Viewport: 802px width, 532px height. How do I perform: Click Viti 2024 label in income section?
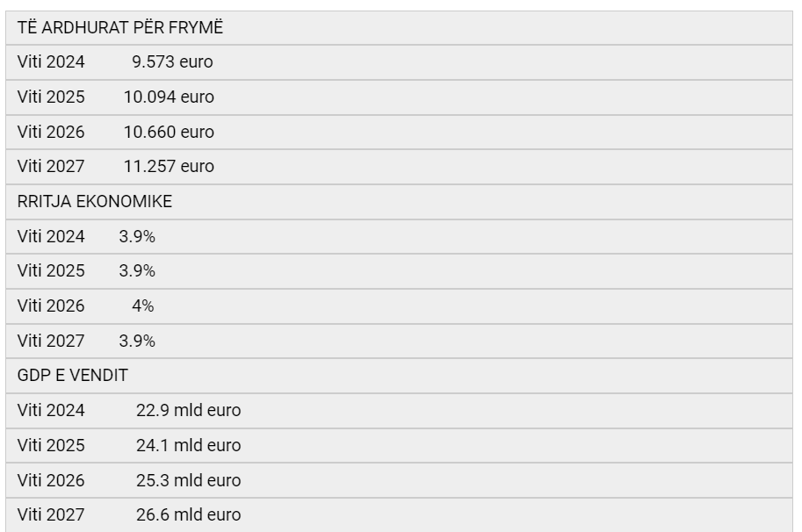[51, 61]
